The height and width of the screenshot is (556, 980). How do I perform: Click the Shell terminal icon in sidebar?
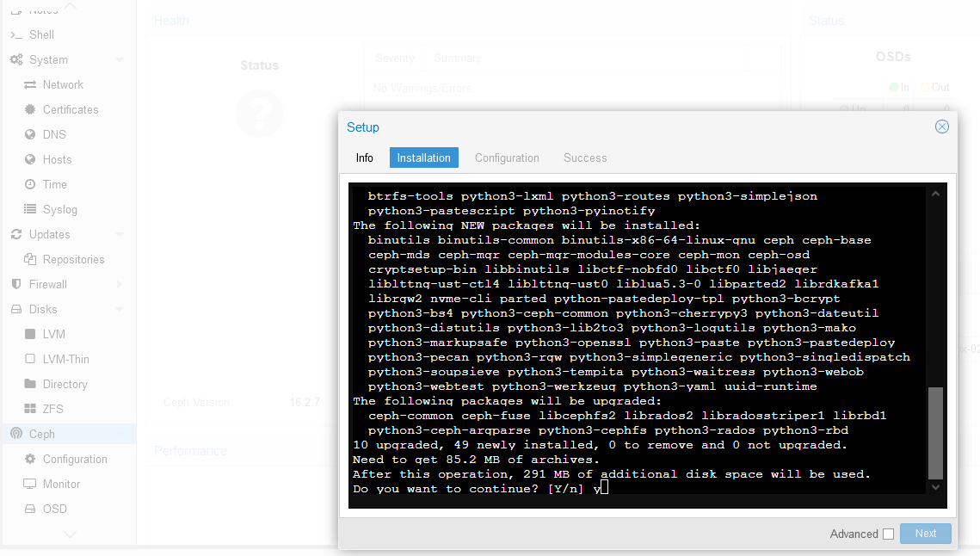click(15, 35)
